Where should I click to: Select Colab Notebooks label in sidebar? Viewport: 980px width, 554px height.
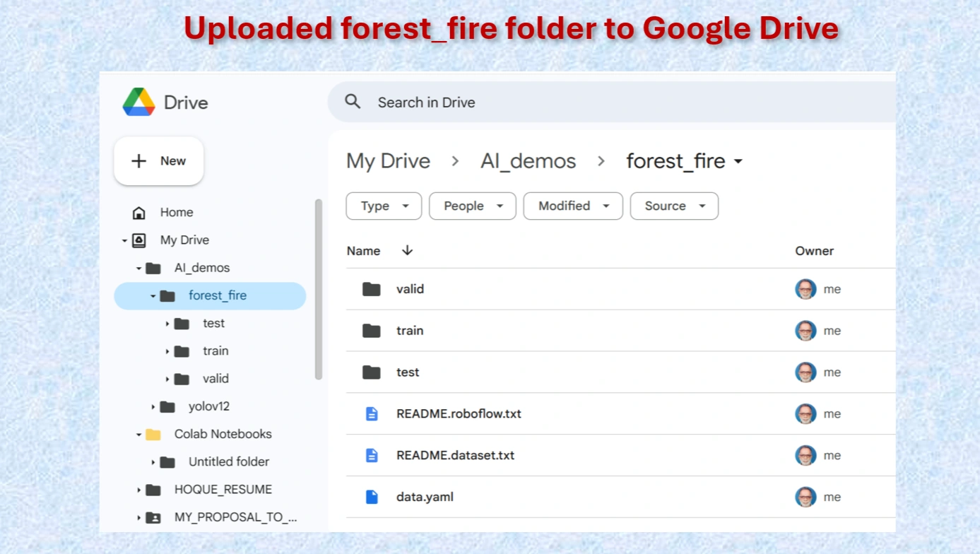coord(223,434)
